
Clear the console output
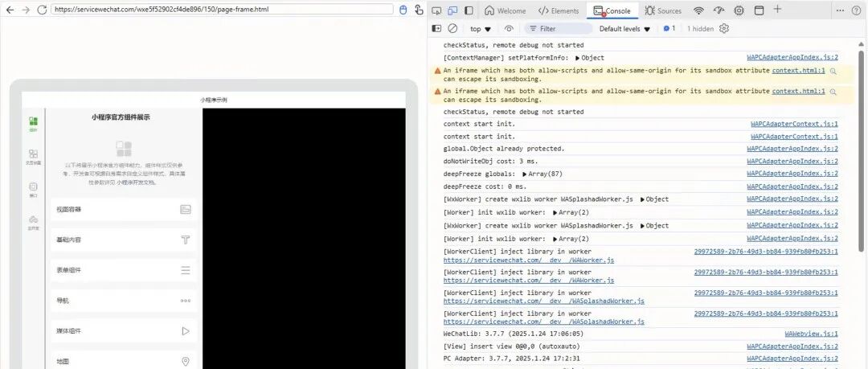coord(452,29)
